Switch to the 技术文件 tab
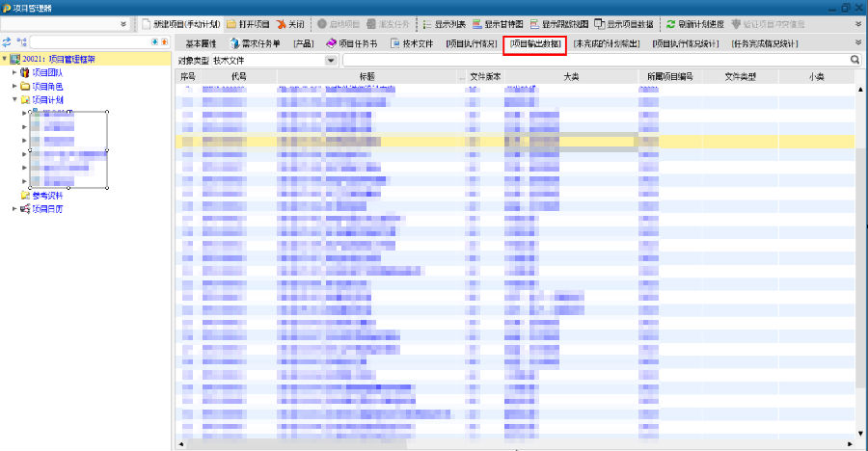 point(411,43)
